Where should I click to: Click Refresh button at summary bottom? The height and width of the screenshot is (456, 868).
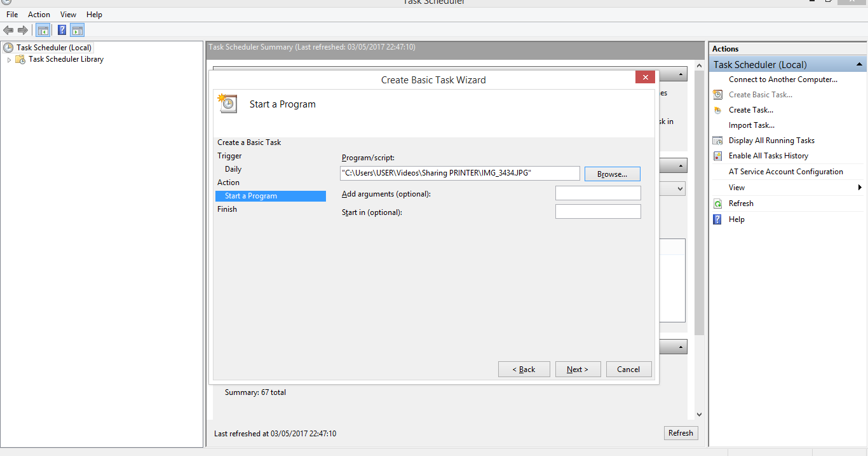click(x=681, y=433)
